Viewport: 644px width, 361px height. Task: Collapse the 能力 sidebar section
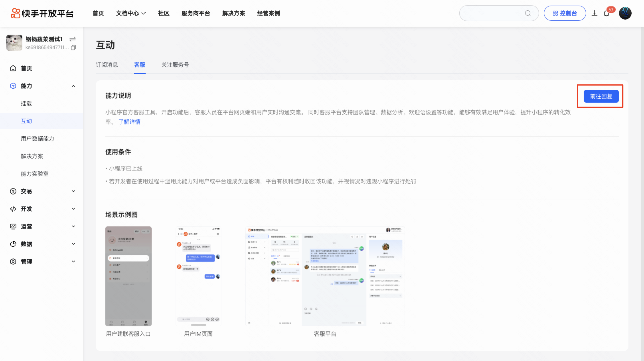73,86
